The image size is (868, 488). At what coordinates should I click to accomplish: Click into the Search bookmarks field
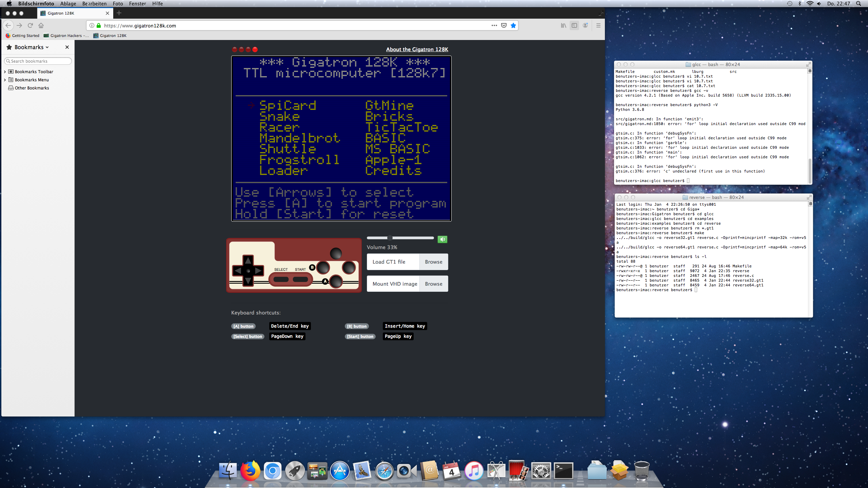pyautogui.click(x=38, y=61)
